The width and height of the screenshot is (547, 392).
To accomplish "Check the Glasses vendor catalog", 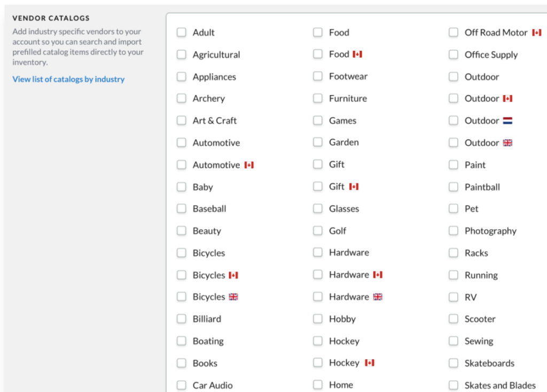I will point(318,208).
